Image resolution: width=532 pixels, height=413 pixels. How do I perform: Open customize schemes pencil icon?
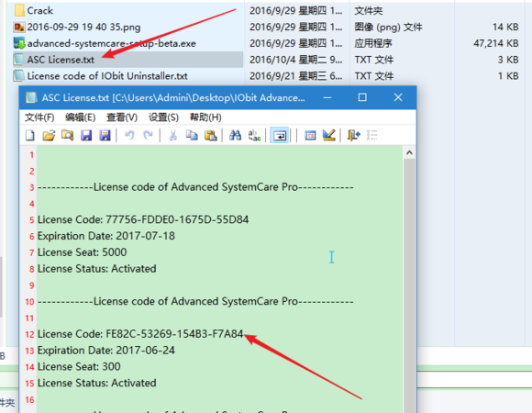[329, 136]
